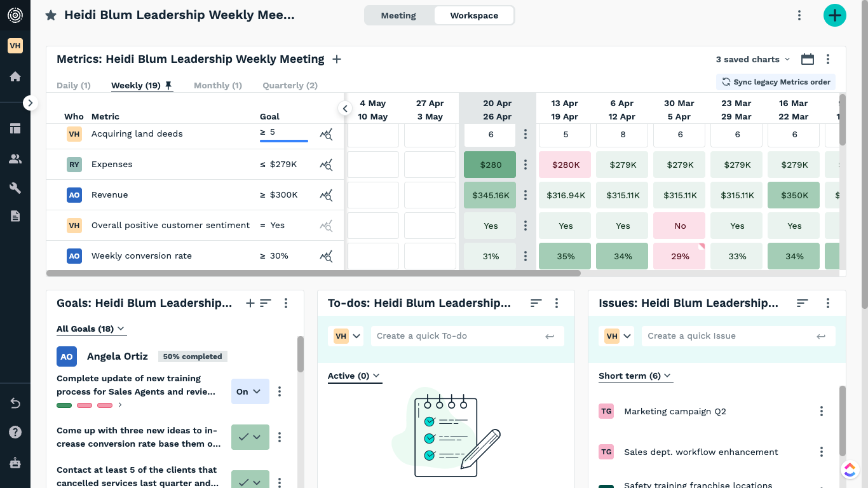This screenshot has width=868, height=488.
Task: Expand the left sidebar with arrow toggle
Action: pos(30,102)
